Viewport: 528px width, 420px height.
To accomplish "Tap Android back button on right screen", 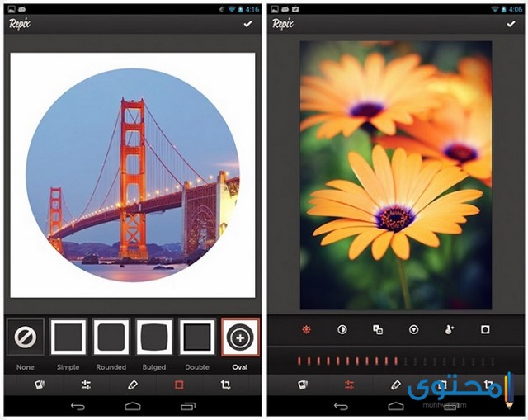I will pyautogui.click(x=341, y=407).
